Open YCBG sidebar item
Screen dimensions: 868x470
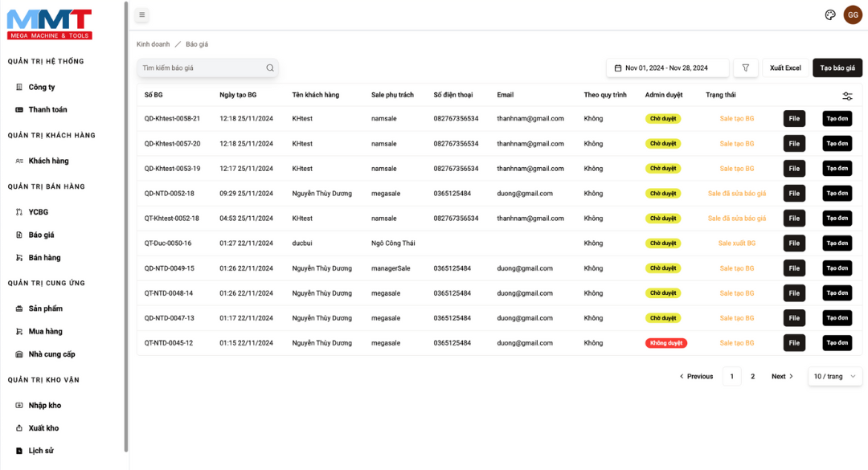39,212
